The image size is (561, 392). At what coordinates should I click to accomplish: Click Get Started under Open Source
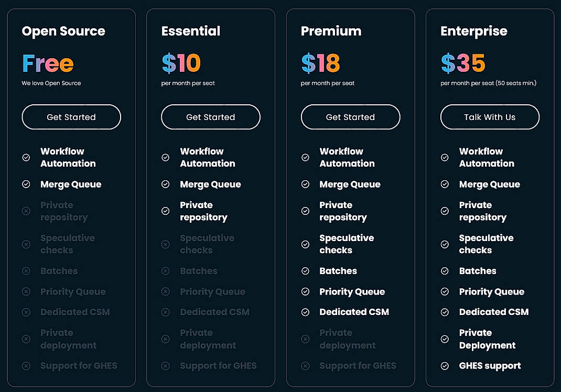tap(71, 117)
